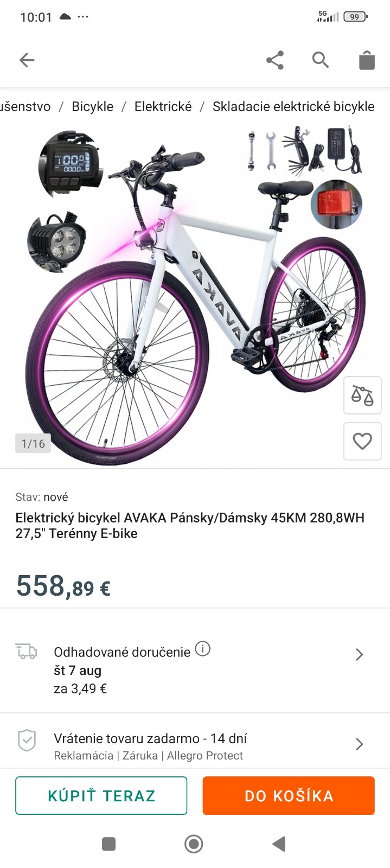Tap the 1/16 image counter

(33, 443)
